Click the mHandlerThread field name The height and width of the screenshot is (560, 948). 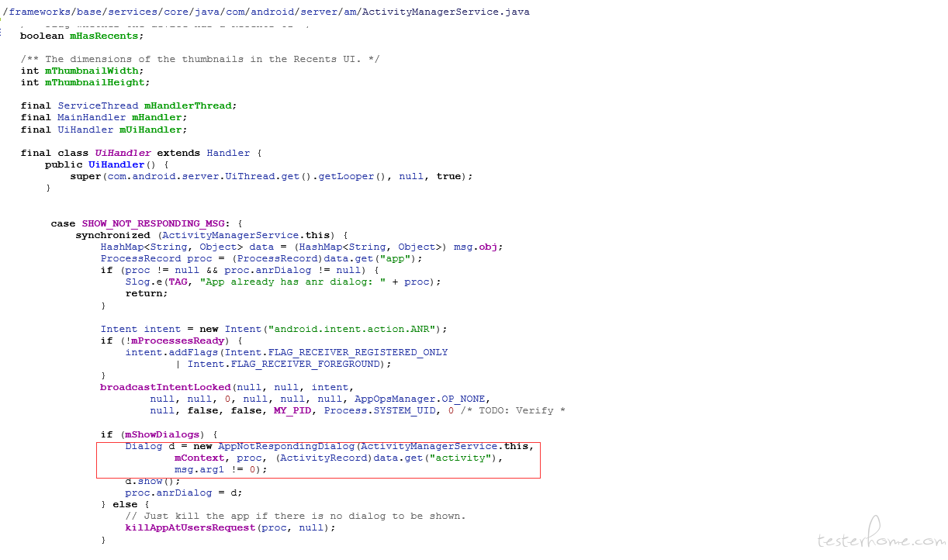point(188,105)
